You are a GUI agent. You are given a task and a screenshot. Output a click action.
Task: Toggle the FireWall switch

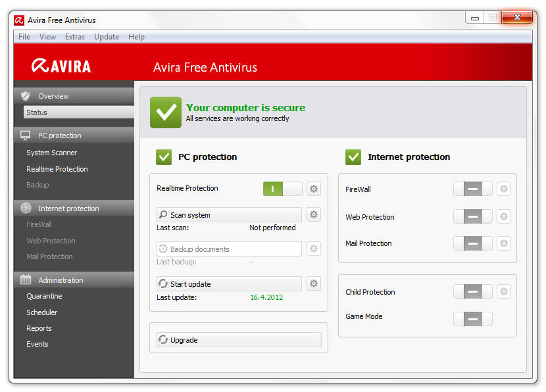tap(472, 189)
